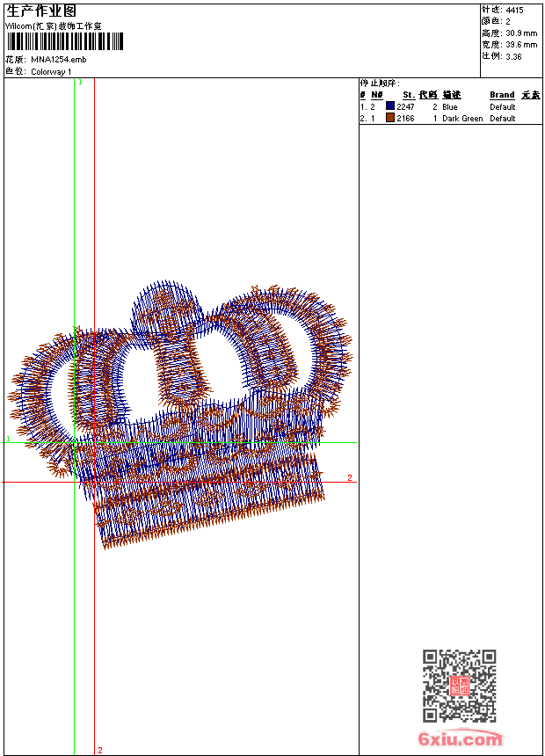
Task: Click the file name MNA1254.emb
Action: tap(58, 60)
